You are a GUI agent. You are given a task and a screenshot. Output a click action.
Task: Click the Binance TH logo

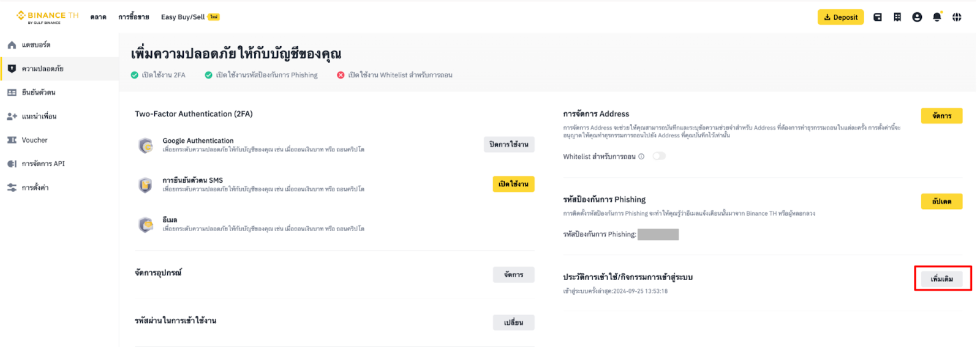[x=47, y=17]
